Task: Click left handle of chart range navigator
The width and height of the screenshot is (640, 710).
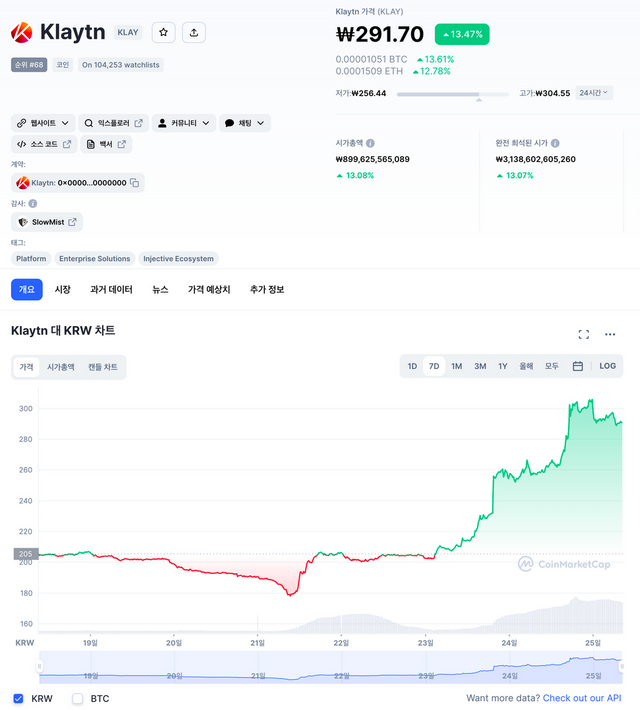Action: pyautogui.click(x=39, y=666)
